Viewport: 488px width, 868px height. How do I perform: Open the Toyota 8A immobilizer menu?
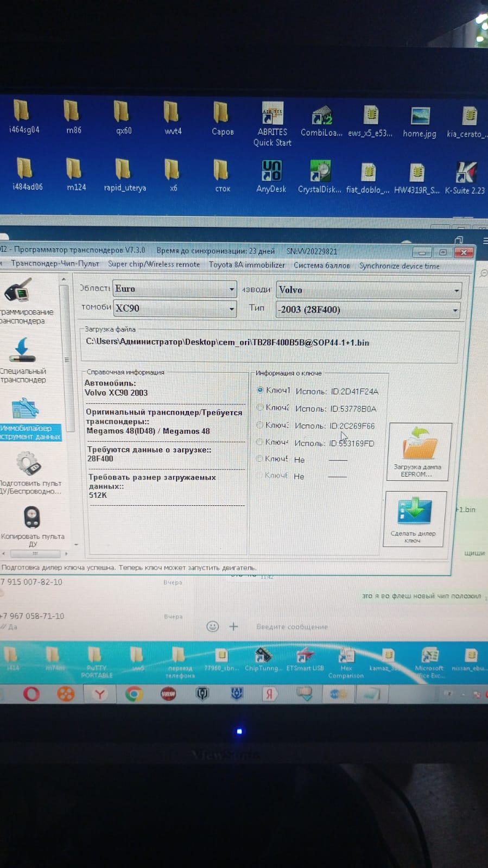[x=246, y=265]
